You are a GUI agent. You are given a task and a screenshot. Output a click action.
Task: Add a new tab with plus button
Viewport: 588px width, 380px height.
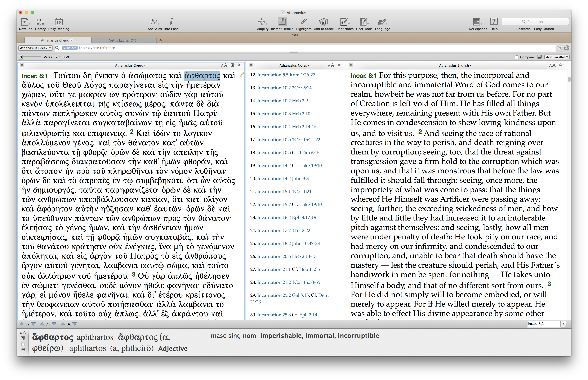[x=161, y=40]
